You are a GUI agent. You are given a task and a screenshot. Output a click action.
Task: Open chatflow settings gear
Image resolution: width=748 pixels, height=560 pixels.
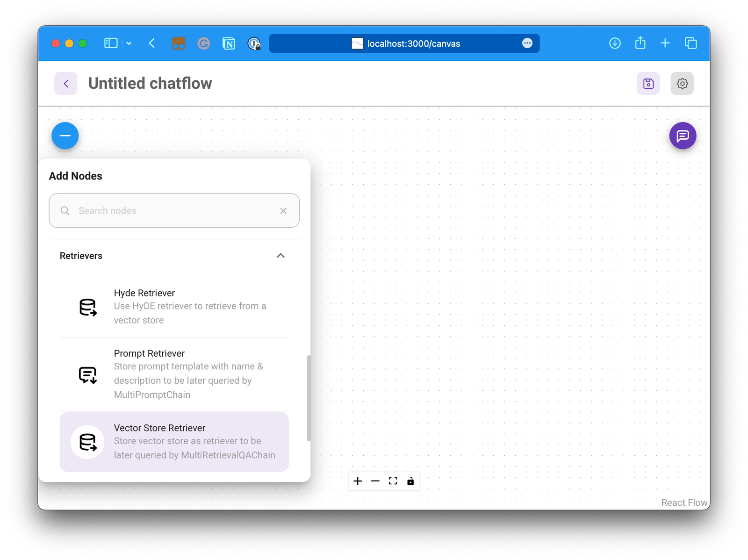point(683,84)
